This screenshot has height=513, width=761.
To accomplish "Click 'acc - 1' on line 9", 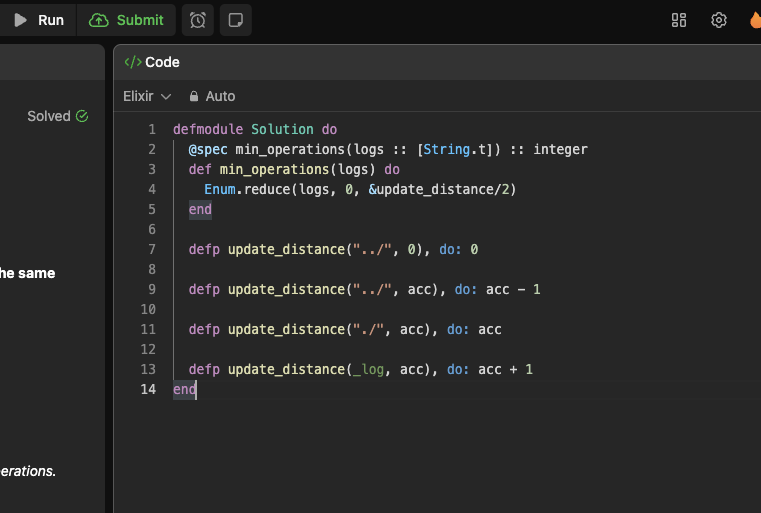I will (513, 289).
